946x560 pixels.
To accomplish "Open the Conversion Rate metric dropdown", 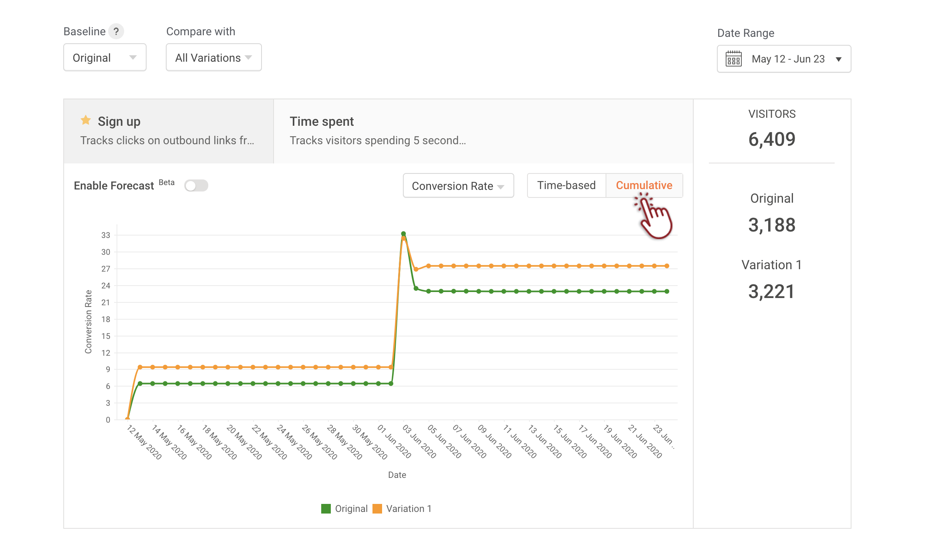I will 458,186.
